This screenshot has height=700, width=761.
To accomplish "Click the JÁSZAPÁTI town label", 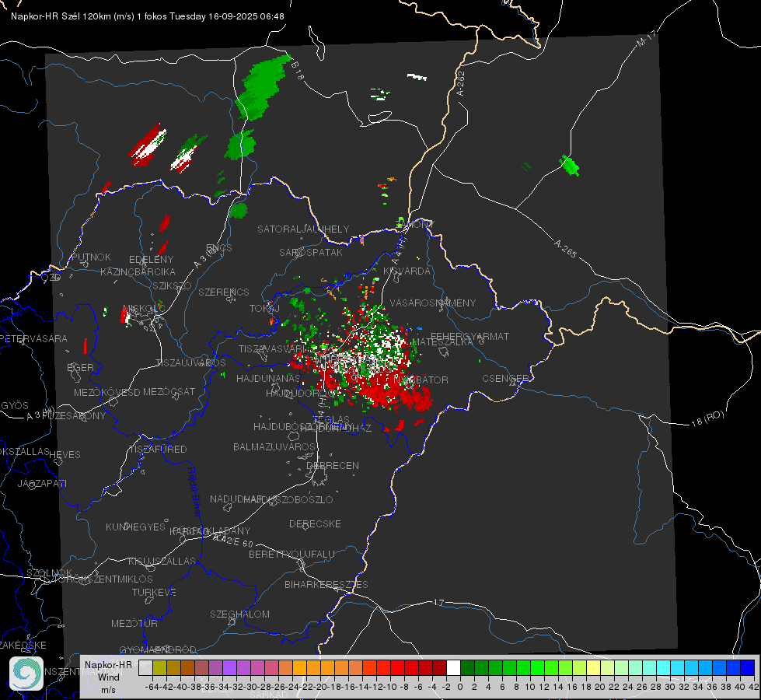I will click(x=42, y=483).
